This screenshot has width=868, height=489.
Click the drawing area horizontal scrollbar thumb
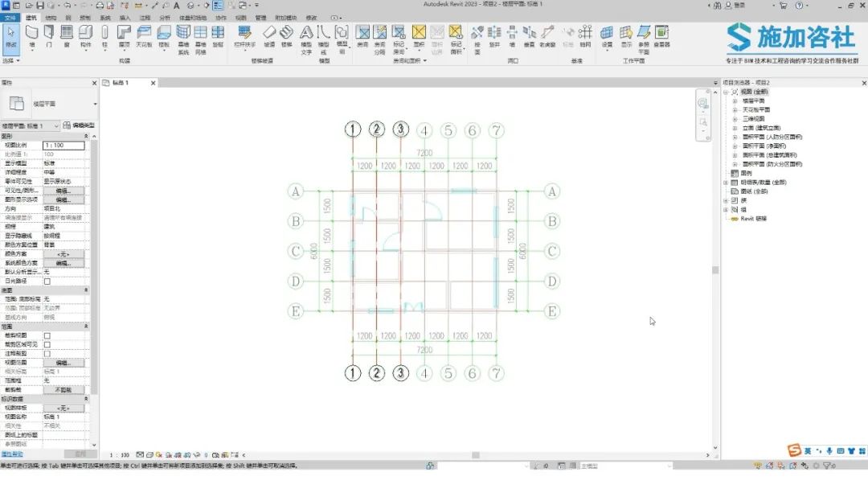click(476, 455)
